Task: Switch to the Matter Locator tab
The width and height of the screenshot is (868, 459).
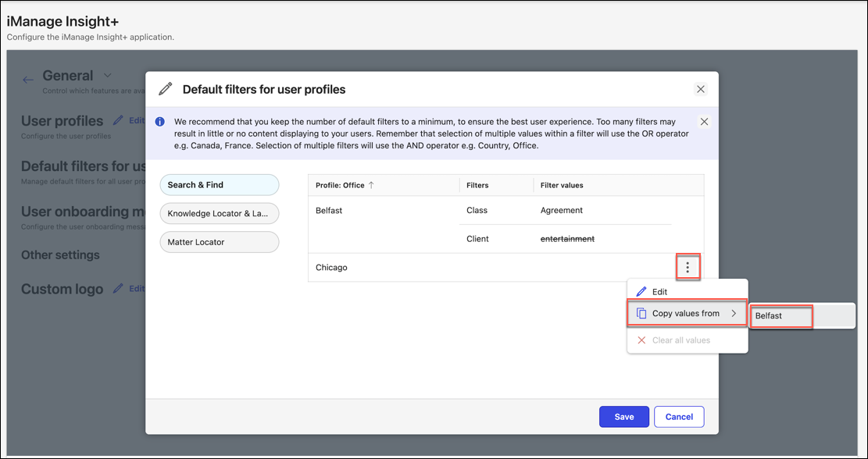Action: [x=220, y=242]
